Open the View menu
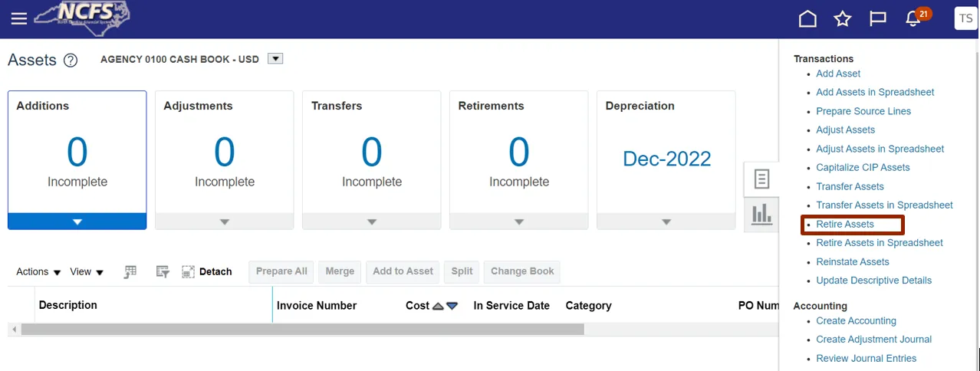This screenshot has width=980, height=371. (x=87, y=271)
